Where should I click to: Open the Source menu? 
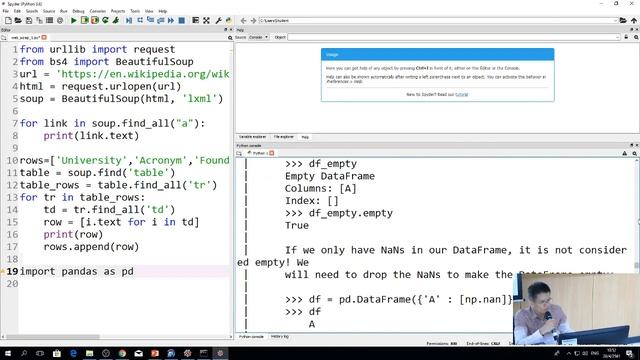tap(49, 11)
